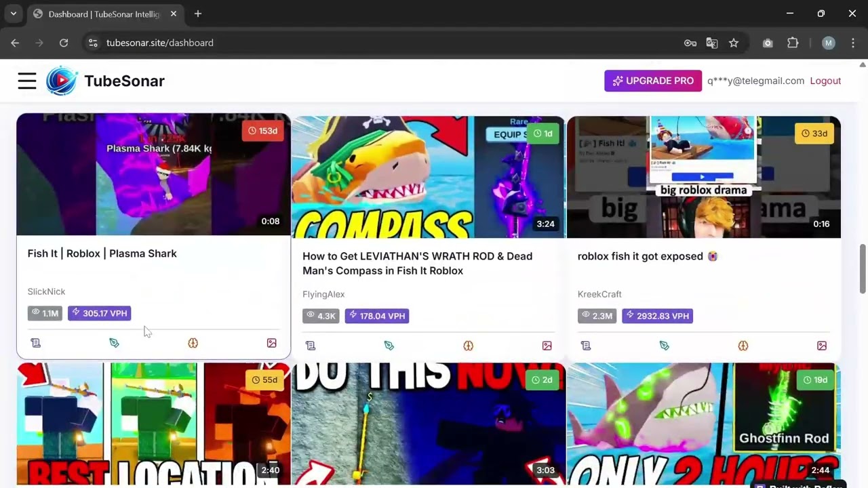Screen dimensions: 868x488
Task: Click the 19d age badge on Ghostfinn Rod thumbnail
Action: (x=814, y=380)
